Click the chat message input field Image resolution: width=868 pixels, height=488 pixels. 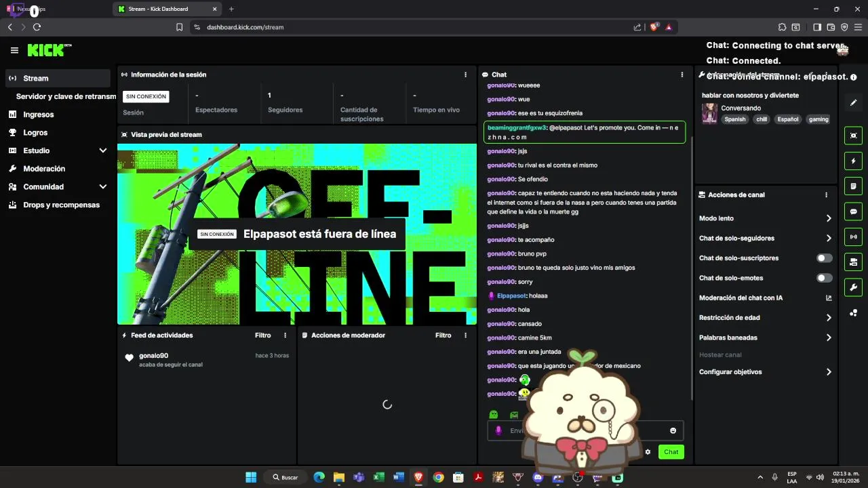pos(586,430)
